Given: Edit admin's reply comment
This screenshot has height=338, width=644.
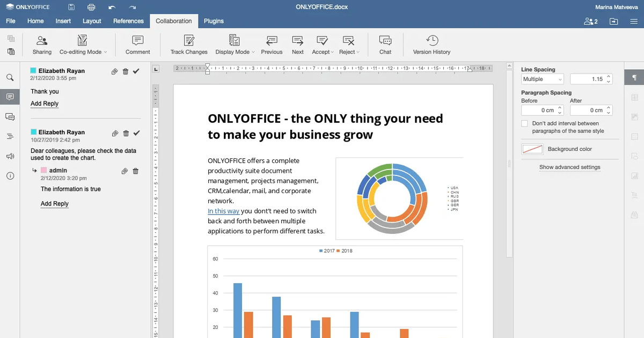Looking at the screenshot, I should pyautogui.click(x=125, y=171).
